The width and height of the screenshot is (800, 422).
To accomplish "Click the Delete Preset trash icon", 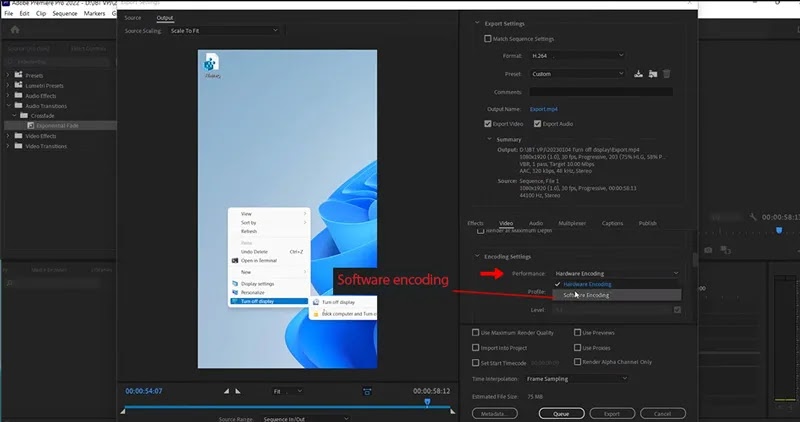I will point(666,74).
